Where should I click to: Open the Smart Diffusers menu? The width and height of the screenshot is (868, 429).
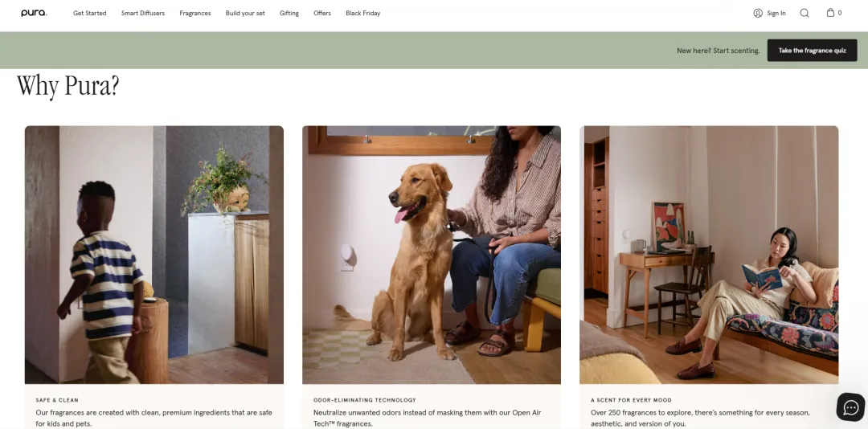tap(143, 14)
